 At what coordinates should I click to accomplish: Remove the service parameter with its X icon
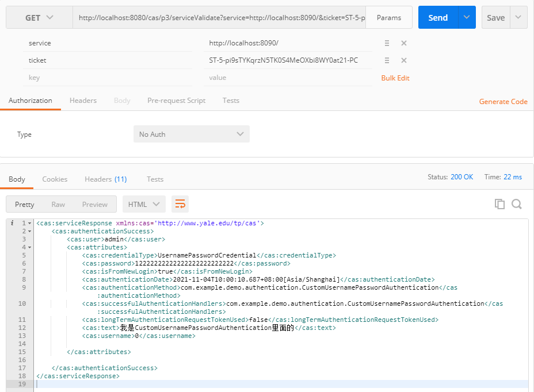pyautogui.click(x=403, y=43)
